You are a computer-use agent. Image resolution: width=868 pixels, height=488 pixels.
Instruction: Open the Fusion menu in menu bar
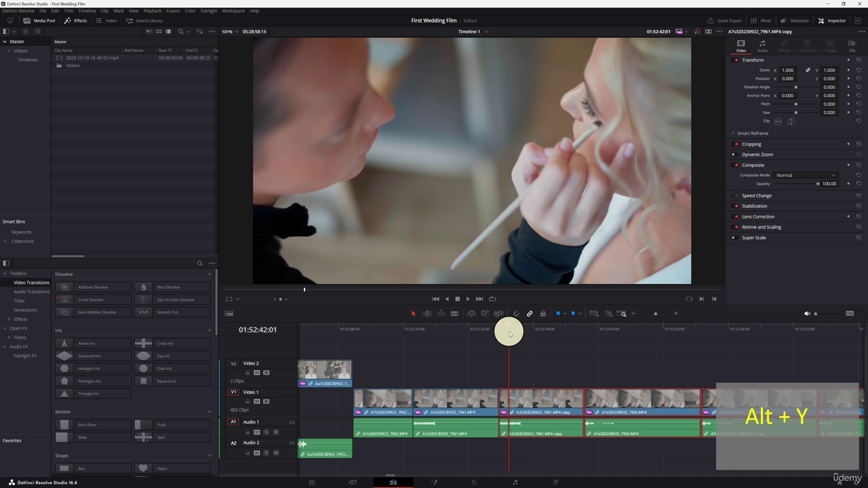(x=173, y=11)
